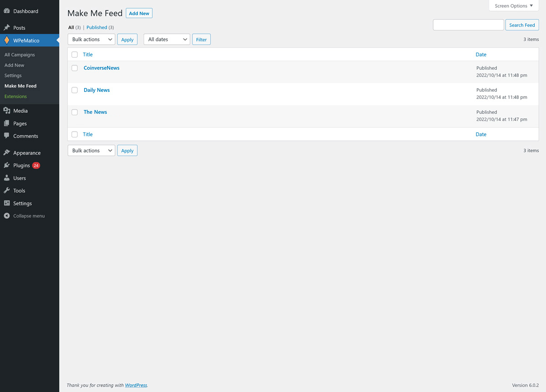
Task: Click the Media icon in sidebar
Action: pyautogui.click(x=7, y=111)
